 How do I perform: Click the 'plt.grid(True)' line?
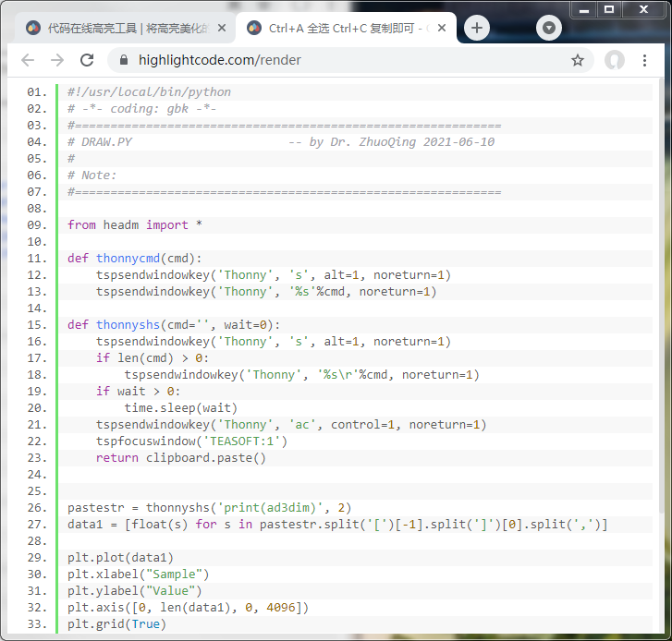point(116,624)
